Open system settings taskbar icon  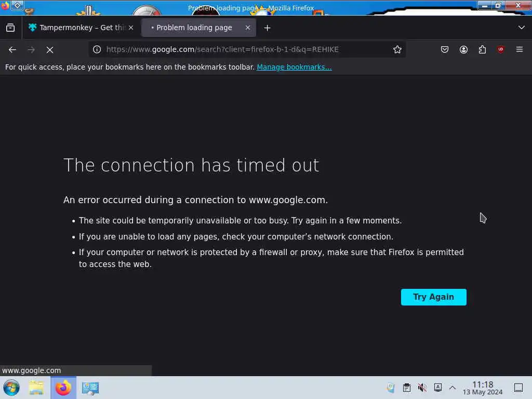[90, 388]
